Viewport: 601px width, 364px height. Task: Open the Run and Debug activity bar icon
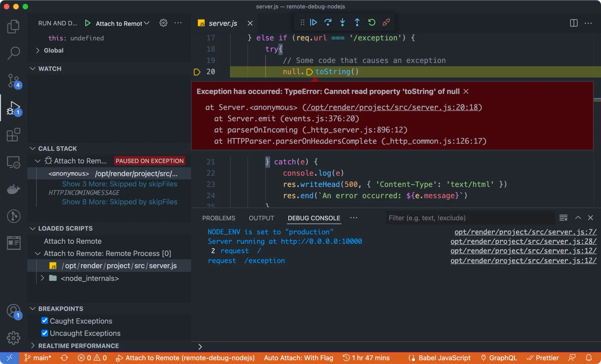13,108
